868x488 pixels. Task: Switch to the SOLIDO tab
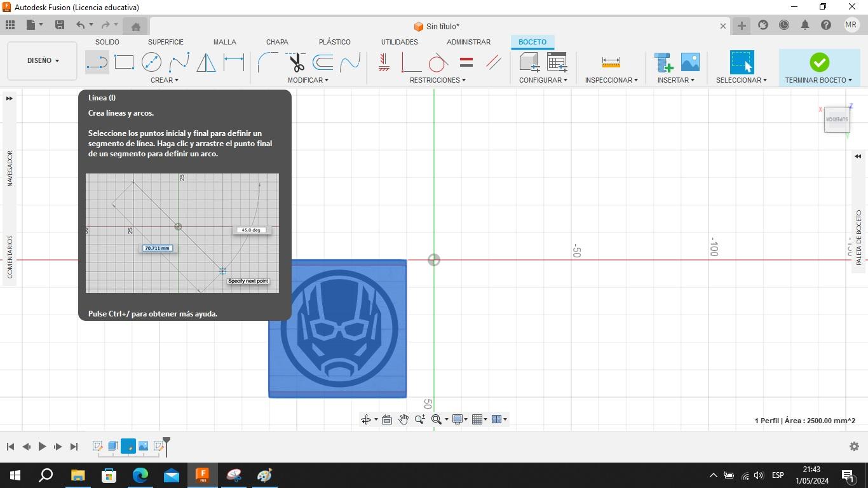(107, 42)
